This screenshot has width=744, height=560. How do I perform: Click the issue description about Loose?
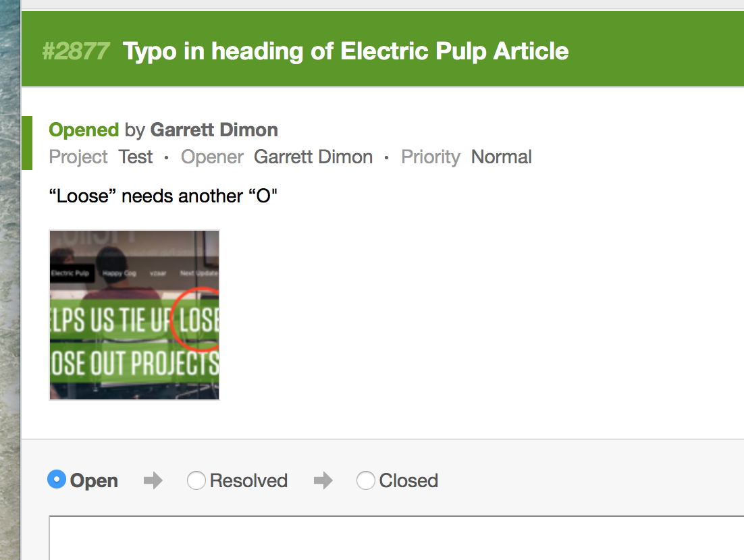(163, 196)
